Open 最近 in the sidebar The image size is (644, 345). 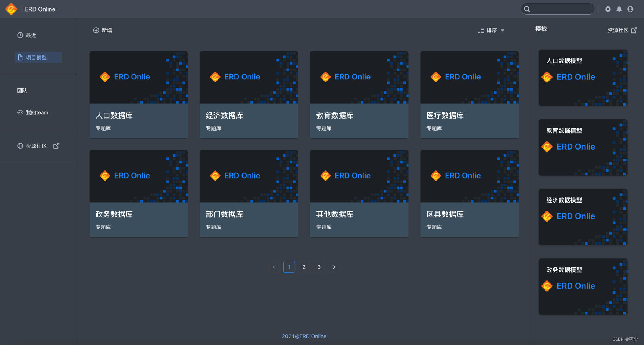[26, 35]
